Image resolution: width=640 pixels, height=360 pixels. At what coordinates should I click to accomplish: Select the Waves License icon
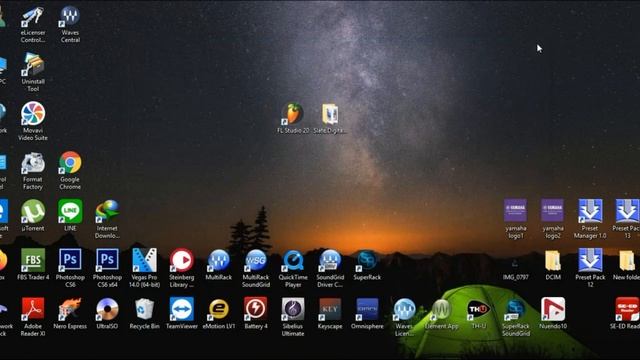[404, 309]
